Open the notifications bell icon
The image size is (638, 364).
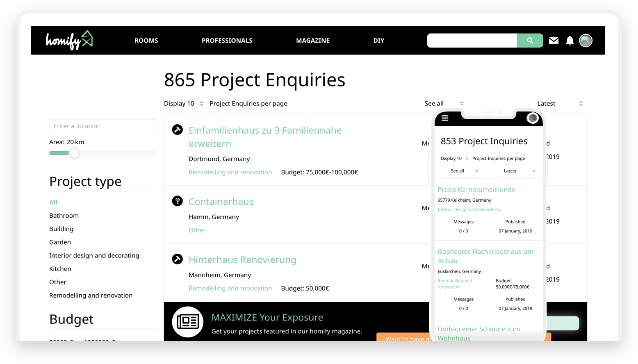tap(570, 41)
